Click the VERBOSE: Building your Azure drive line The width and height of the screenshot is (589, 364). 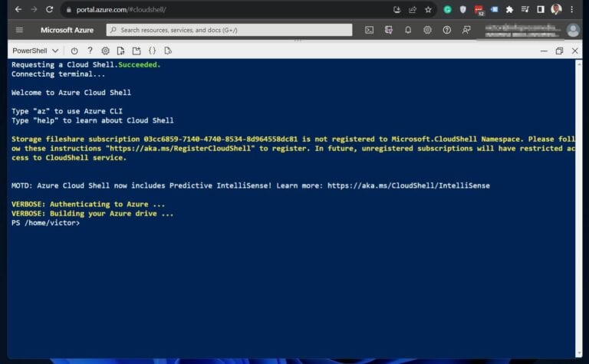92,214
